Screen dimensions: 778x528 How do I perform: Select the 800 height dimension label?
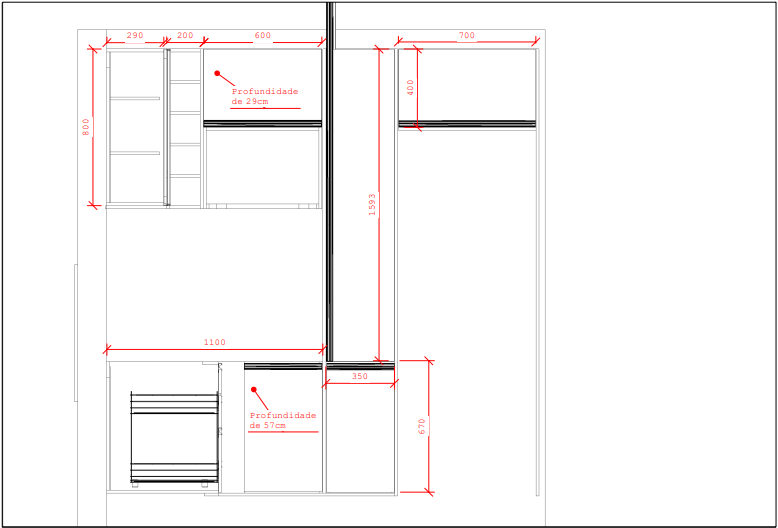coord(86,127)
